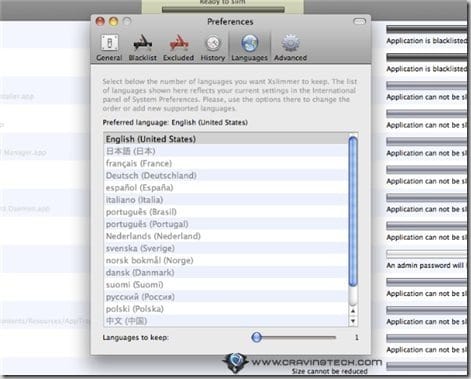Screen dimensions: 471x379
Task: Minimize Preferences window with yellow button
Action: (x=113, y=22)
